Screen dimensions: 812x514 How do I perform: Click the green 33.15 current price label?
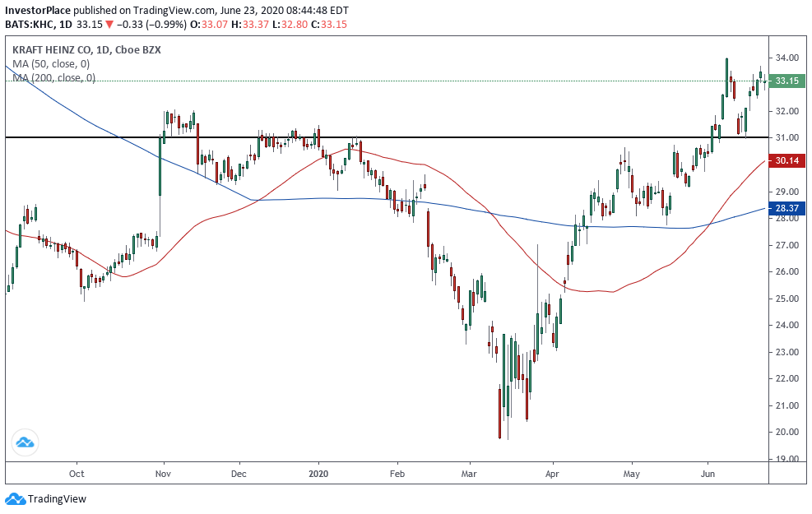coord(787,81)
